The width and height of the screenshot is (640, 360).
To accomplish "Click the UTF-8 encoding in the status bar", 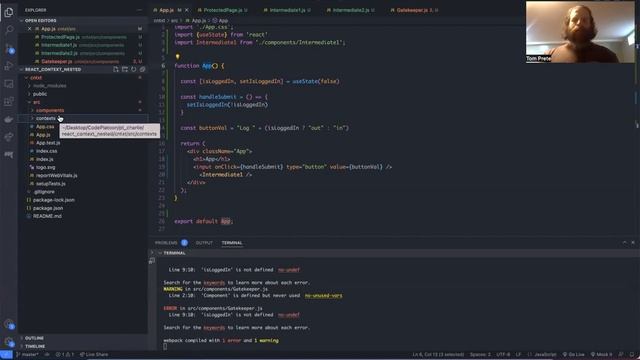I will 503,355.
